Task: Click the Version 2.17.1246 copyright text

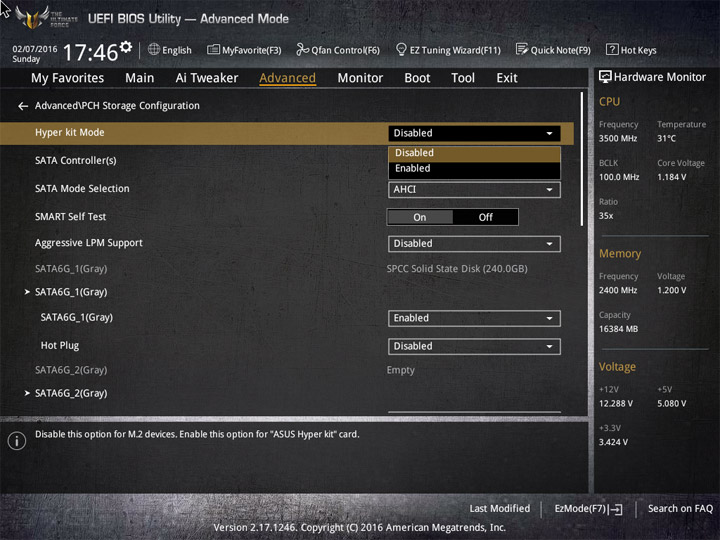Action: (360, 528)
